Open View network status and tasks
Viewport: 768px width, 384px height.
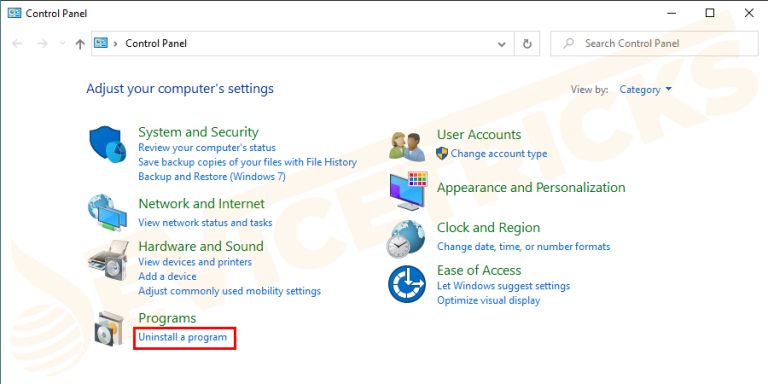[x=205, y=222]
